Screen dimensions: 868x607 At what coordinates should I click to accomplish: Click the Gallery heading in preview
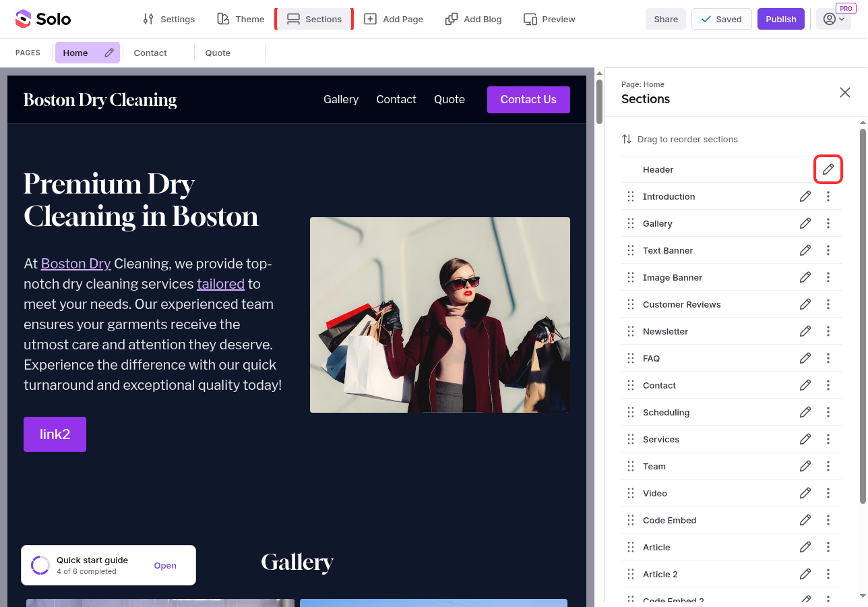point(297,562)
